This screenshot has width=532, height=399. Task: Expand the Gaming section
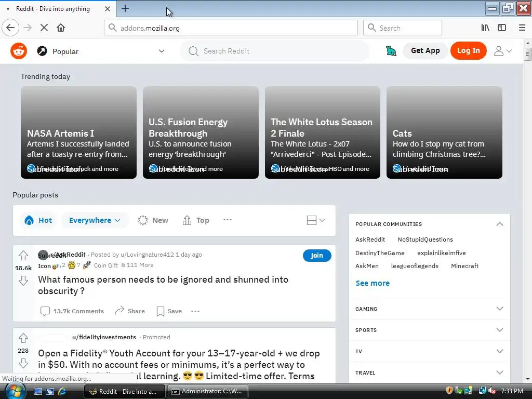pos(430,309)
